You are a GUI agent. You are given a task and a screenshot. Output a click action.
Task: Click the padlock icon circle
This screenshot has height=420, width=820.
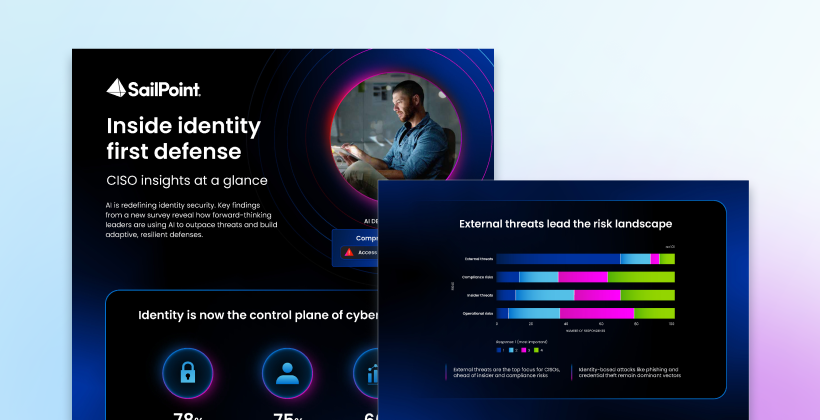coord(188,373)
